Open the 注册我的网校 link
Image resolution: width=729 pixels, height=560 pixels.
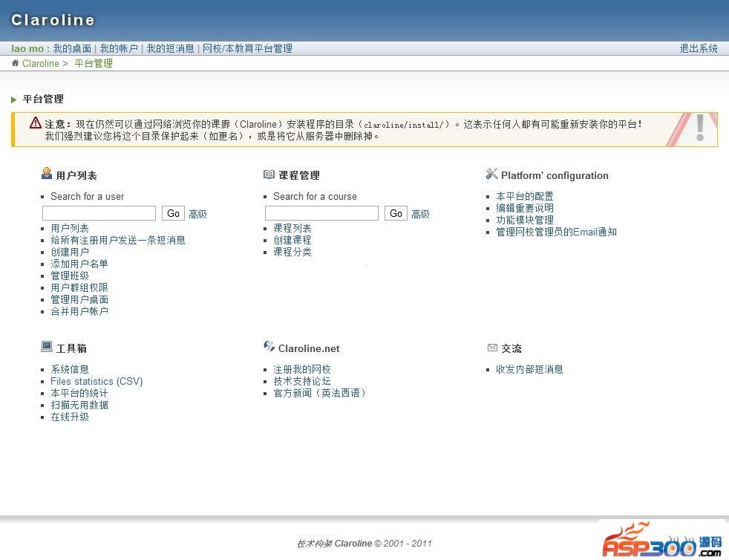302,369
